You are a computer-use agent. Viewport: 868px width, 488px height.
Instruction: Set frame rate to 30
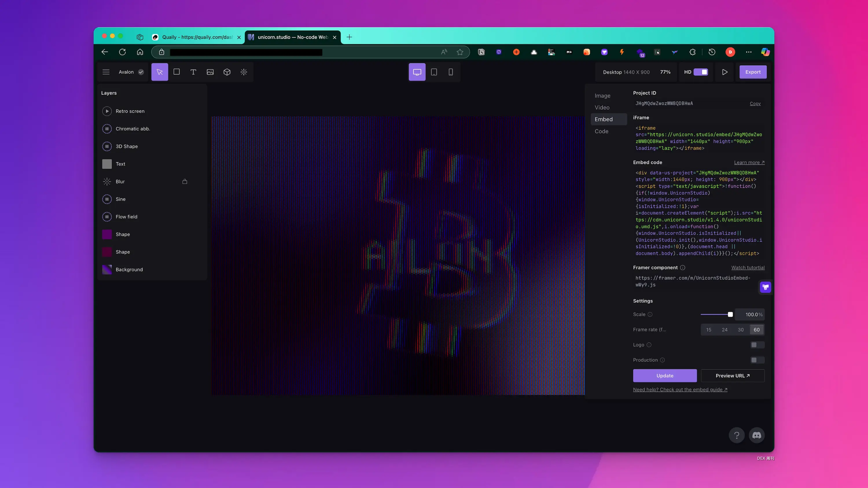pos(741,330)
